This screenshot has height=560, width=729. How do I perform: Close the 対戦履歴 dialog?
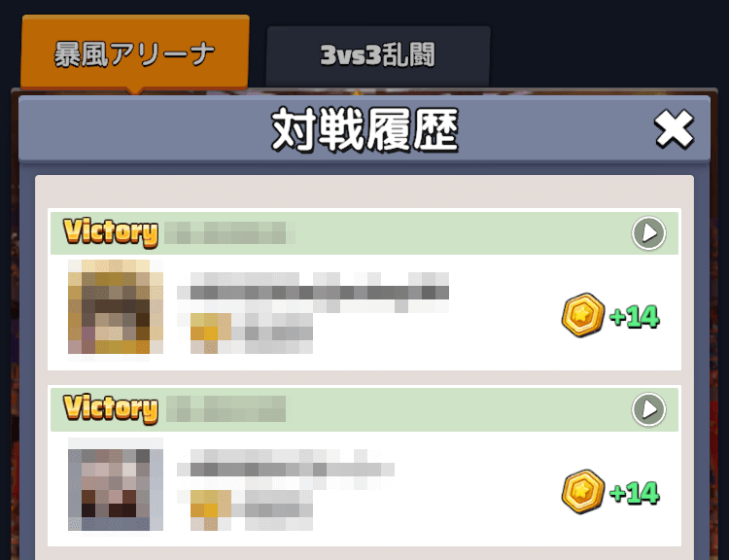(674, 129)
